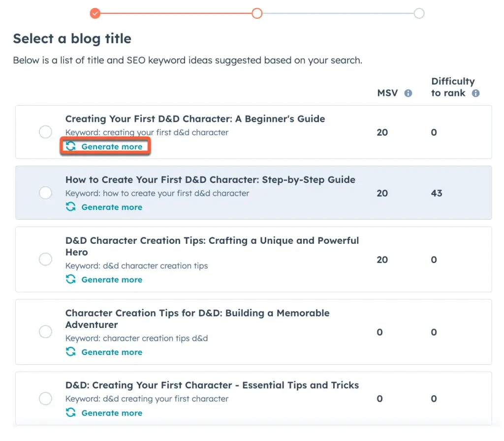Click the completed first step checkmark circle
Viewport: 504px width, 441px height.
point(95,13)
